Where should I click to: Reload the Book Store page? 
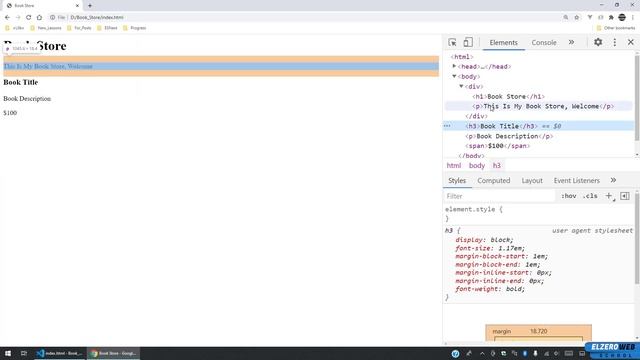29,18
